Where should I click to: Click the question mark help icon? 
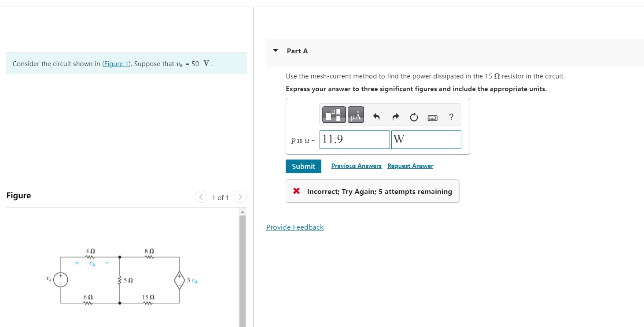click(x=450, y=117)
